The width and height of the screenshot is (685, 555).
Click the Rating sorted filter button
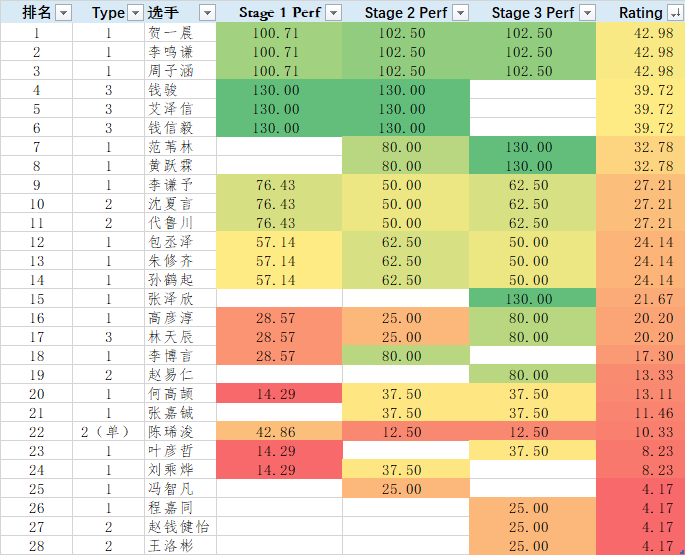[673, 12]
